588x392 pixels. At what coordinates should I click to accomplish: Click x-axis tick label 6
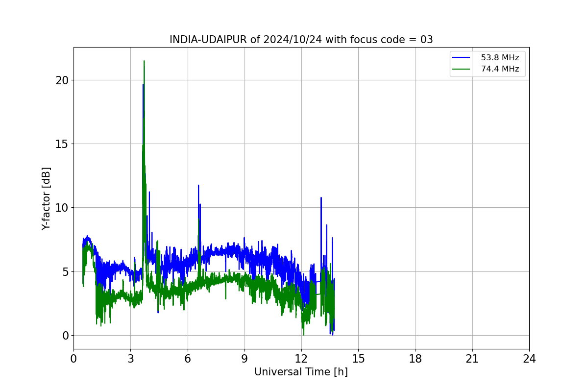click(x=188, y=359)
